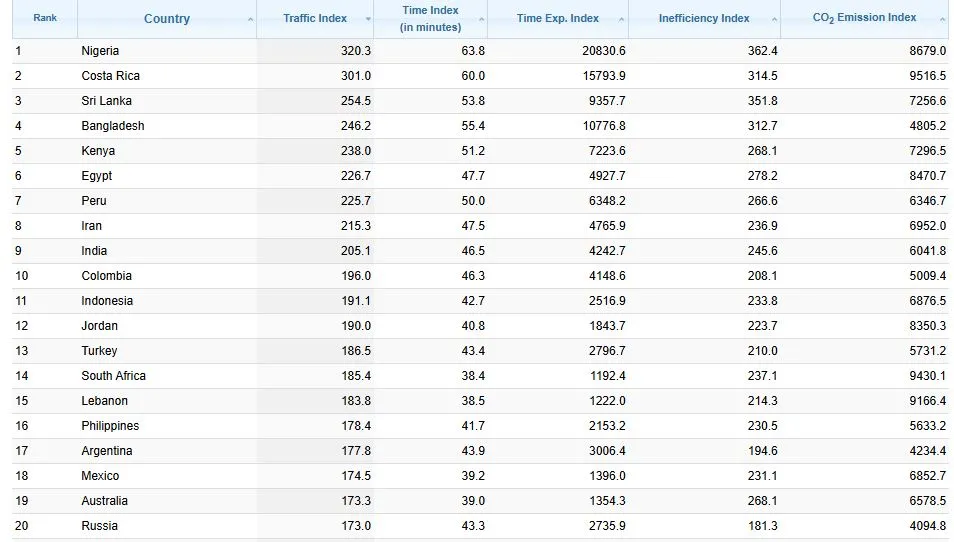The image size is (954, 542).
Task: Click Jordan's CO2 Emission value 8350.3
Action: 928,325
